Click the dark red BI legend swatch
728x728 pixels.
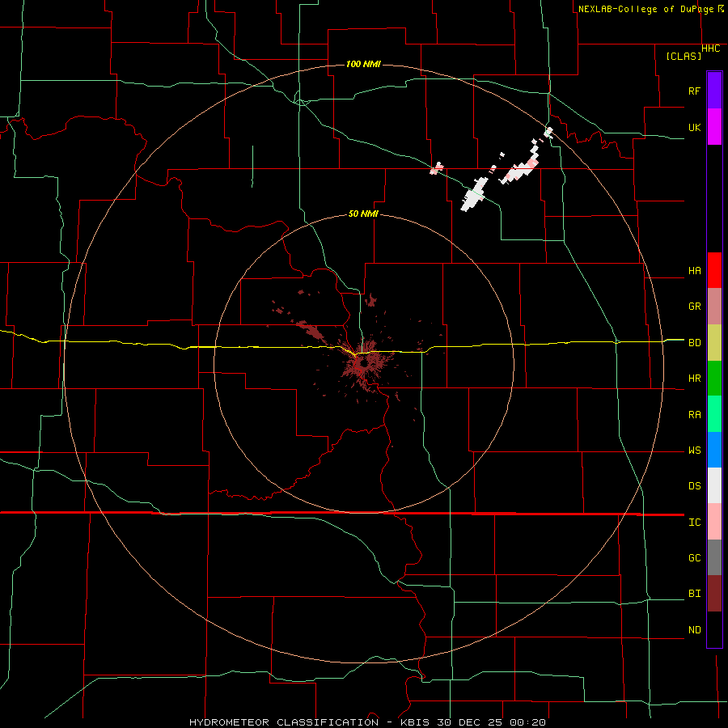(714, 594)
